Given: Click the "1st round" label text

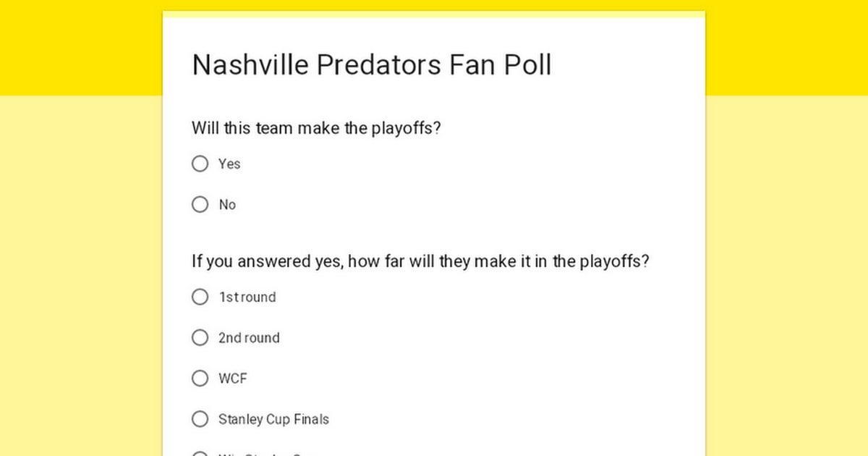Looking at the screenshot, I should coord(247,297).
